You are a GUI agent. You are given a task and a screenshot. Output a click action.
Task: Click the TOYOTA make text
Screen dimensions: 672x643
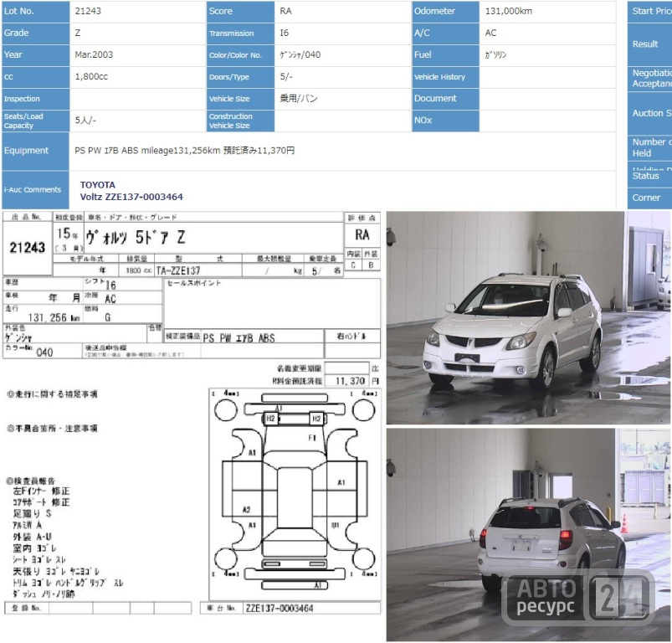(97, 185)
